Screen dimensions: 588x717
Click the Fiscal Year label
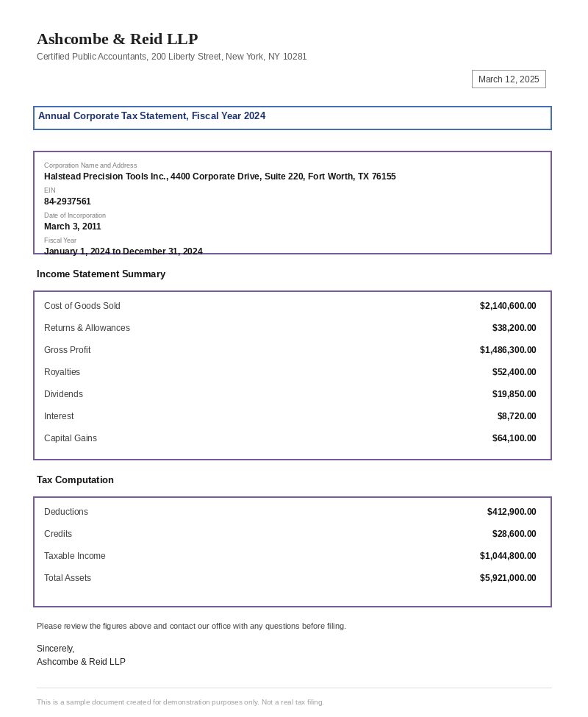coord(60,240)
